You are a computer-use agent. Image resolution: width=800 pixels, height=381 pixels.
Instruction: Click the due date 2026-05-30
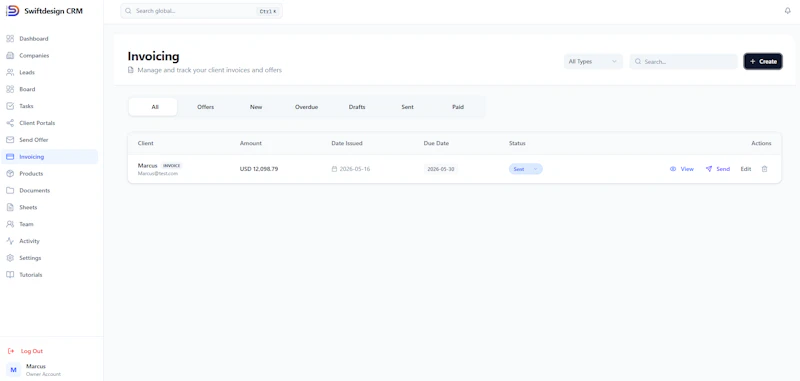440,169
